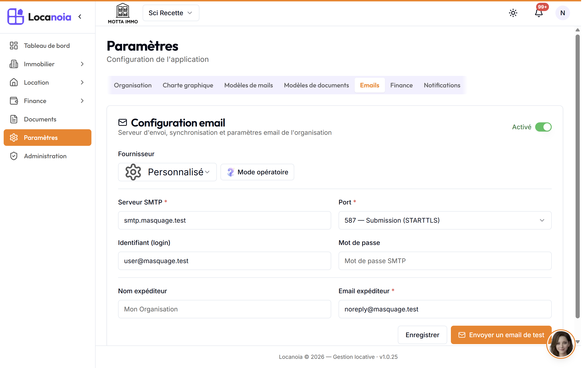Viewport: 588px width, 368px height.
Task: Click the Tableau de bord grid icon
Action: coord(14,46)
